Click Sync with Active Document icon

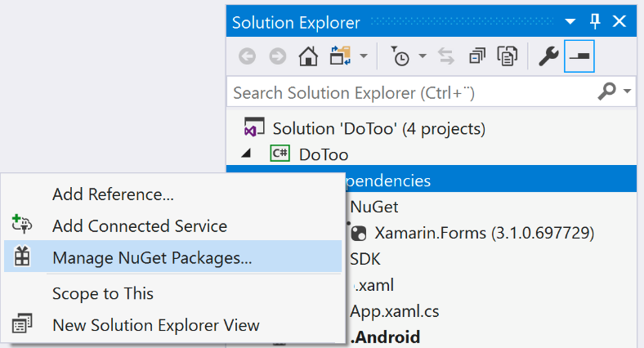446,56
